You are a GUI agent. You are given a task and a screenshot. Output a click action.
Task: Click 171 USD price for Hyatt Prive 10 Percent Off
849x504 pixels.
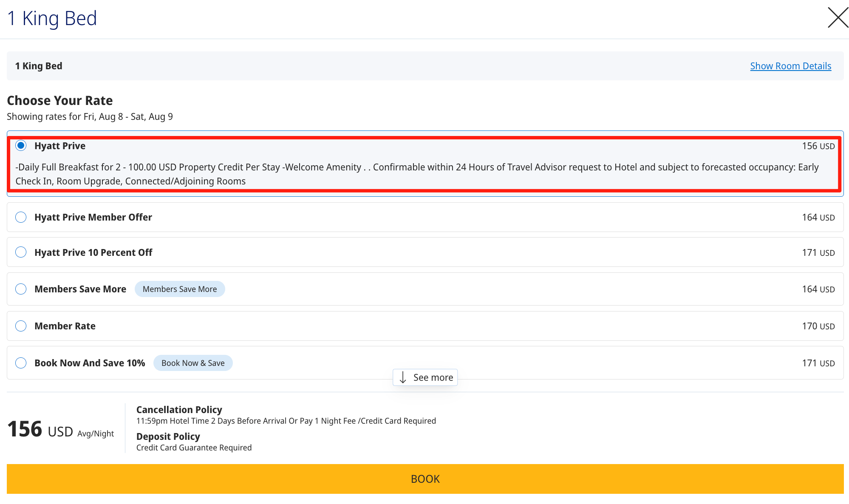coord(818,253)
